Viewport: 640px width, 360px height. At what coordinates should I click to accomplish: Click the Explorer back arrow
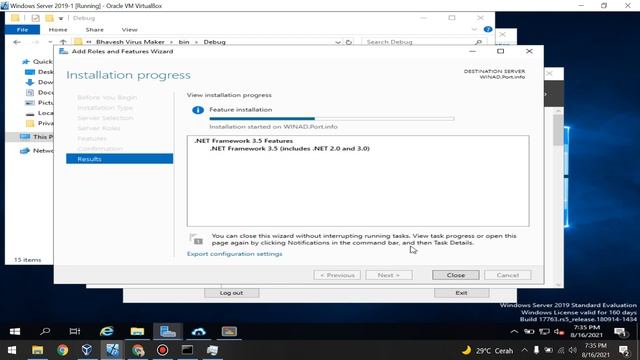(17, 42)
